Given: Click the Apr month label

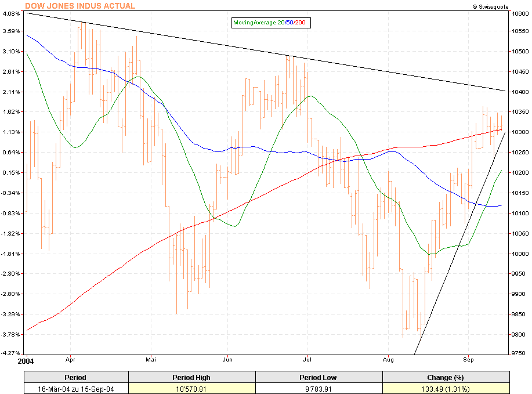Looking at the screenshot, I should (70, 360).
